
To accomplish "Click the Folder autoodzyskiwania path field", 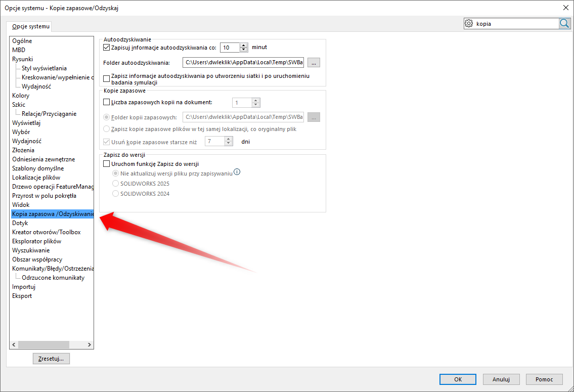I will [243, 63].
